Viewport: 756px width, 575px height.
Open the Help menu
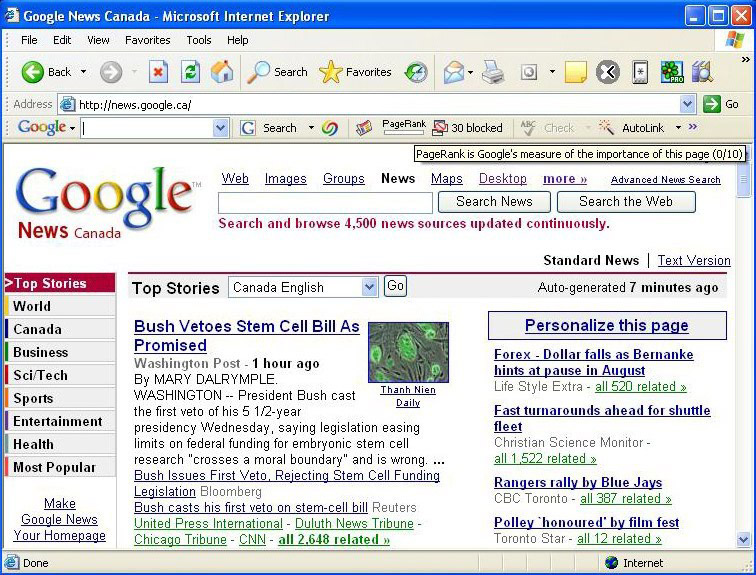pyautogui.click(x=237, y=40)
